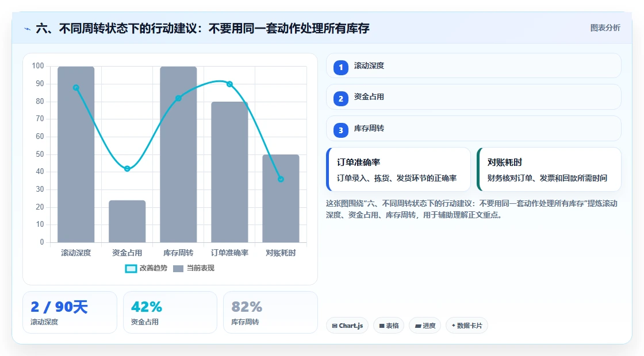The width and height of the screenshot is (644, 356).
Task: Toggle the 当前表现 legend entry
Action: [194, 268]
